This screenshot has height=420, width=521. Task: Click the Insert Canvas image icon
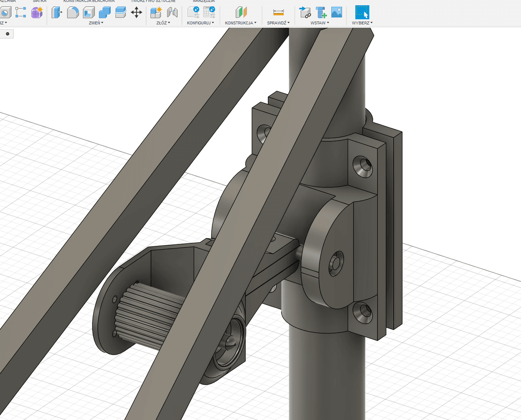click(337, 13)
